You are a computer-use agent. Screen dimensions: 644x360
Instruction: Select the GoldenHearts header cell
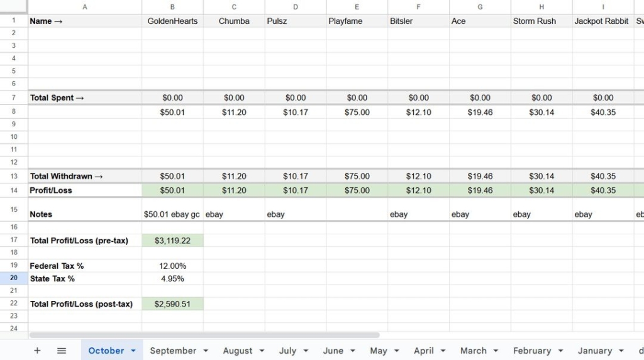click(x=172, y=21)
